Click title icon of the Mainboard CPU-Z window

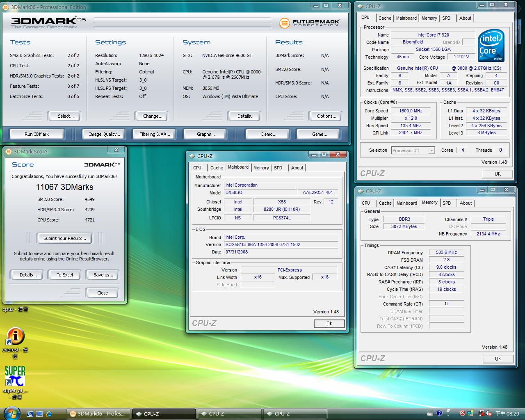pyautogui.click(x=192, y=156)
